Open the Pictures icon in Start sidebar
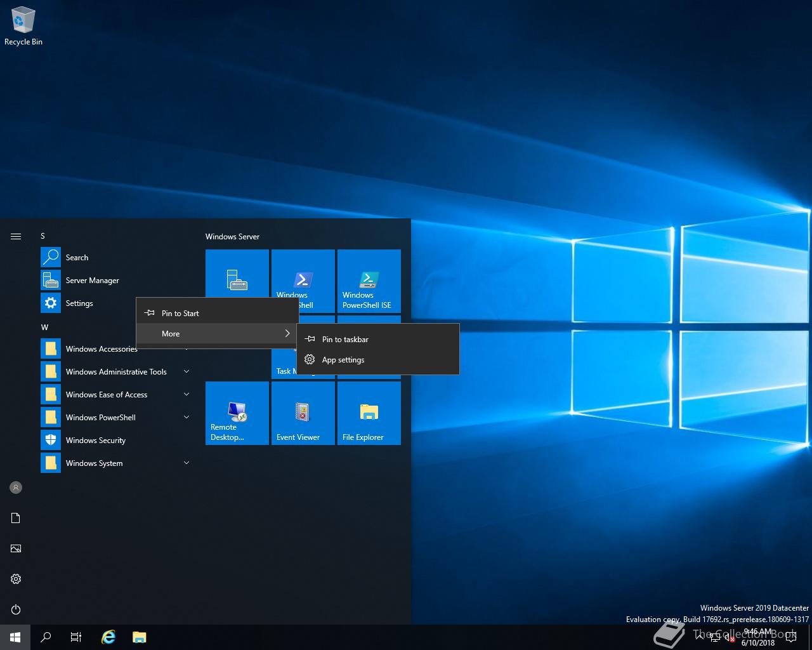This screenshot has height=650, width=812. 16,548
